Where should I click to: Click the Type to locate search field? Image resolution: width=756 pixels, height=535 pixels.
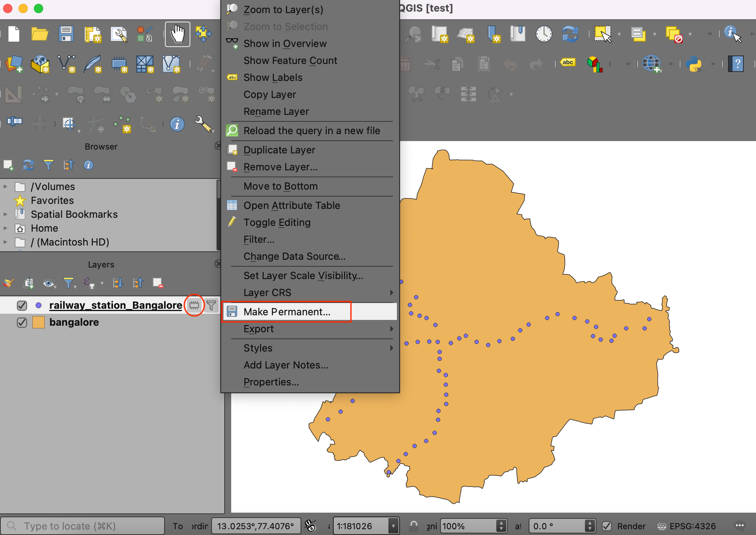(x=82, y=526)
